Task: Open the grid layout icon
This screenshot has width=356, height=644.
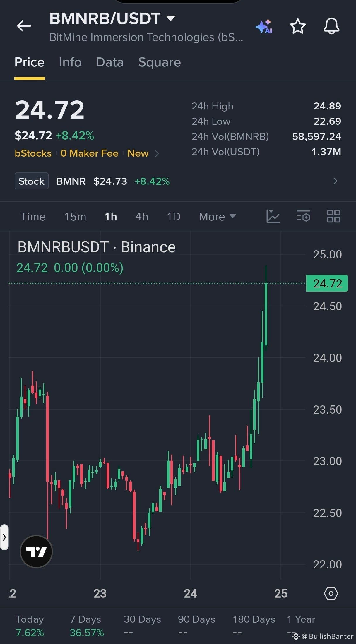Action: (x=333, y=217)
